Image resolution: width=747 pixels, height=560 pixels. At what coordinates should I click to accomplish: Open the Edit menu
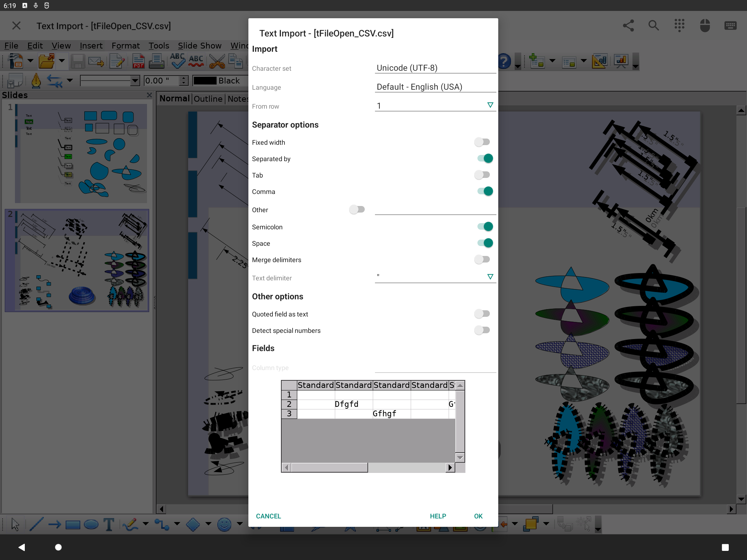pos(35,46)
